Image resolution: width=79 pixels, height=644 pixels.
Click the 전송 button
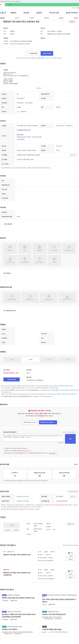point(70,439)
